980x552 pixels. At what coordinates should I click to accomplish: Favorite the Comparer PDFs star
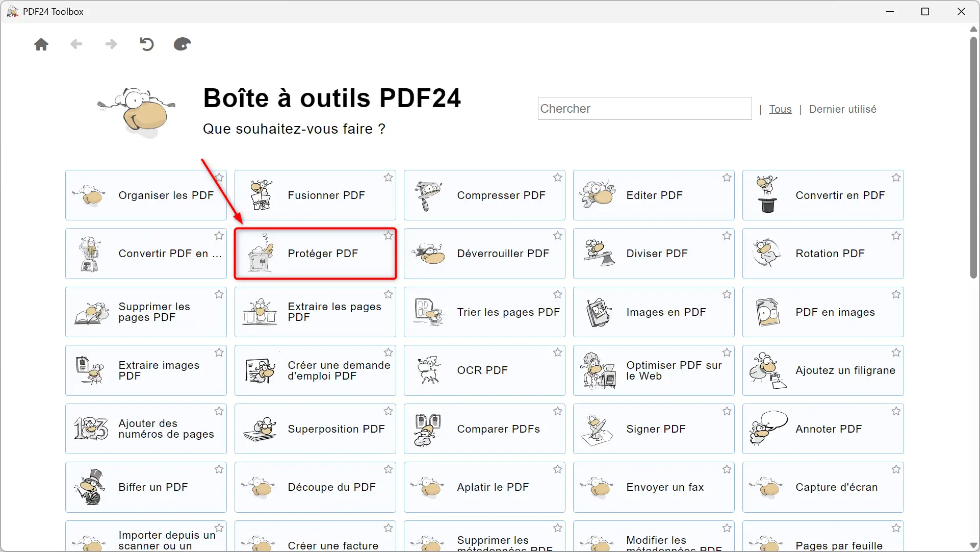pos(558,411)
